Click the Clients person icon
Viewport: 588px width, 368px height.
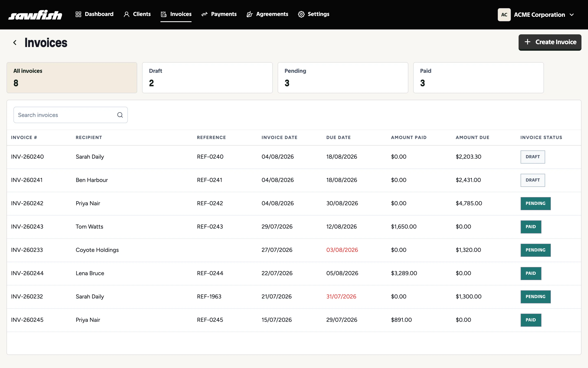126,14
